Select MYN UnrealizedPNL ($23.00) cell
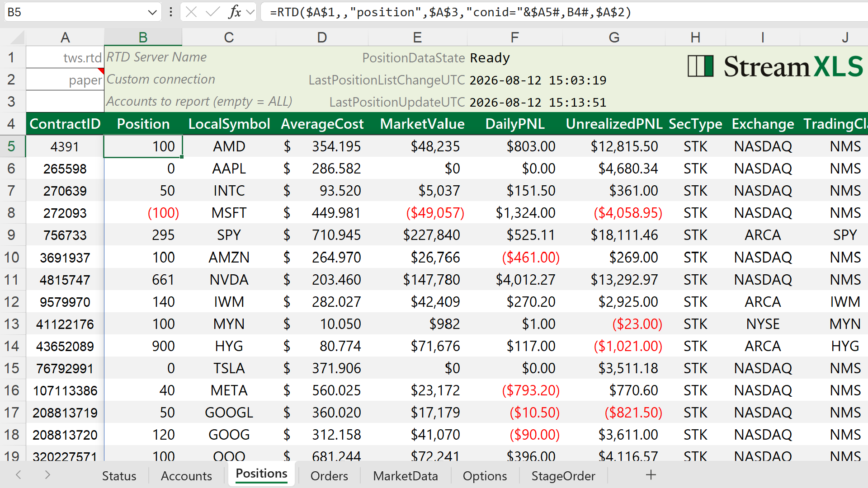Image resolution: width=868 pixels, height=488 pixels. pos(614,324)
